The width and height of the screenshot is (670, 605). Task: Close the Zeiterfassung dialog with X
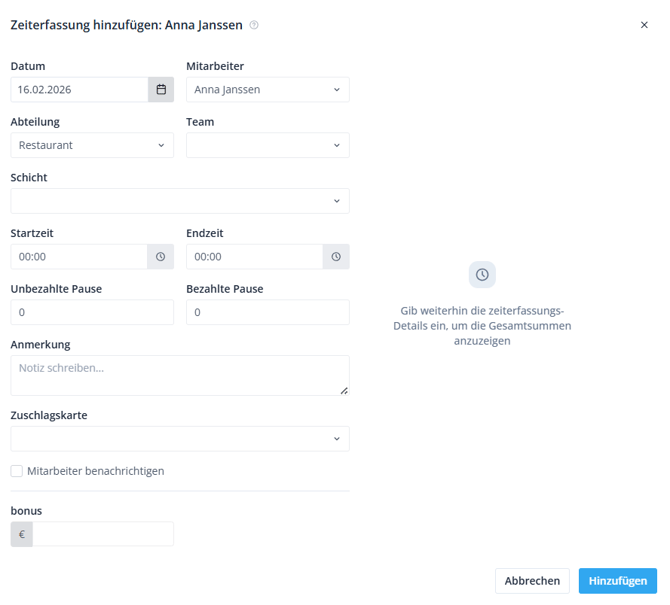click(644, 25)
